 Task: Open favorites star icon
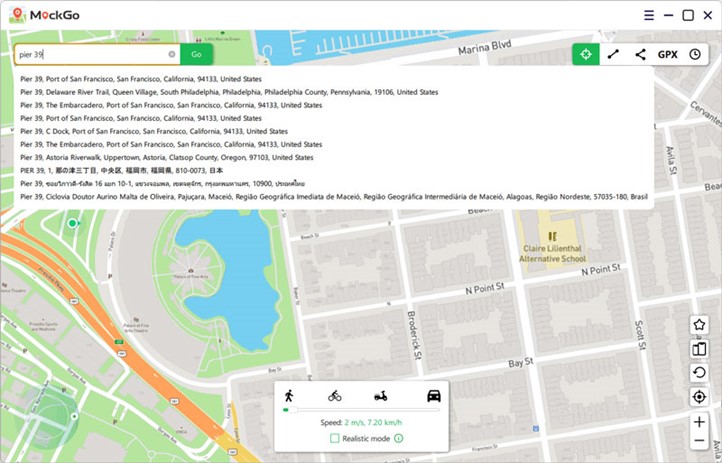(x=699, y=324)
